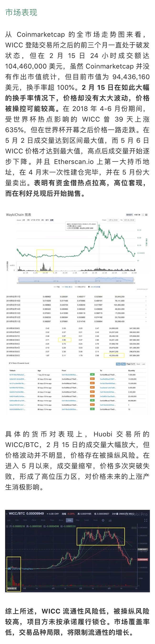Switch chart to 对数尺度 log scale
The image size is (155, 644).
pyautogui.click(x=137, y=215)
